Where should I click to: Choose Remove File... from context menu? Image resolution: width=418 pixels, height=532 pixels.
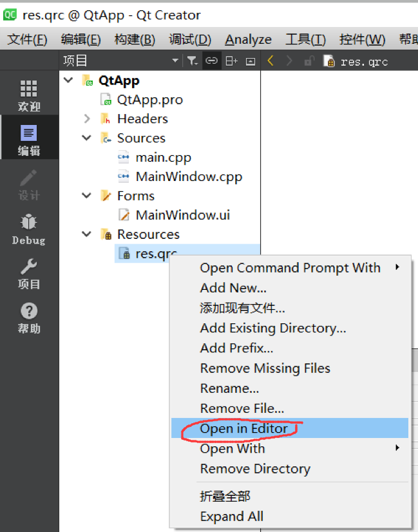pos(289,408)
